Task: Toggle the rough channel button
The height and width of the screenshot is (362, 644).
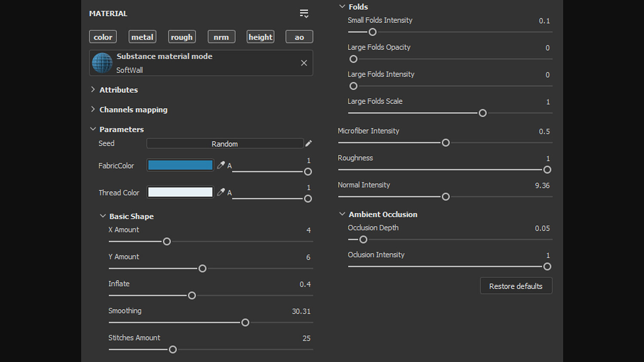Action: tap(182, 37)
